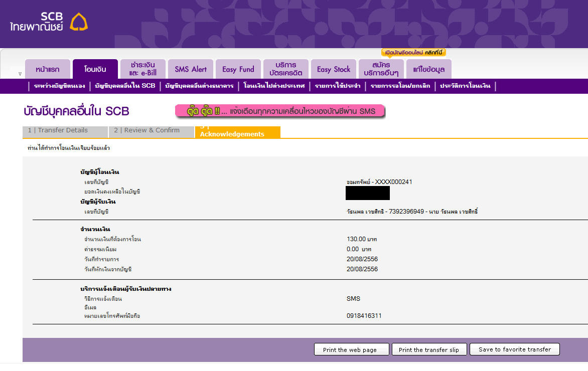The image size is (588, 371).
Task: Click the หมายเลขโทรศัพท์มือถือ label
Action: [x=112, y=316]
